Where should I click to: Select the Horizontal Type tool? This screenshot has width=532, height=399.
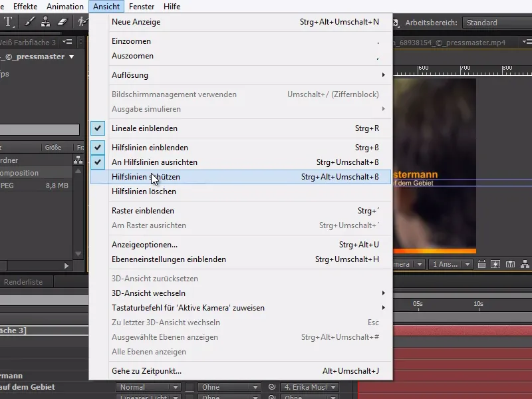click(8, 22)
